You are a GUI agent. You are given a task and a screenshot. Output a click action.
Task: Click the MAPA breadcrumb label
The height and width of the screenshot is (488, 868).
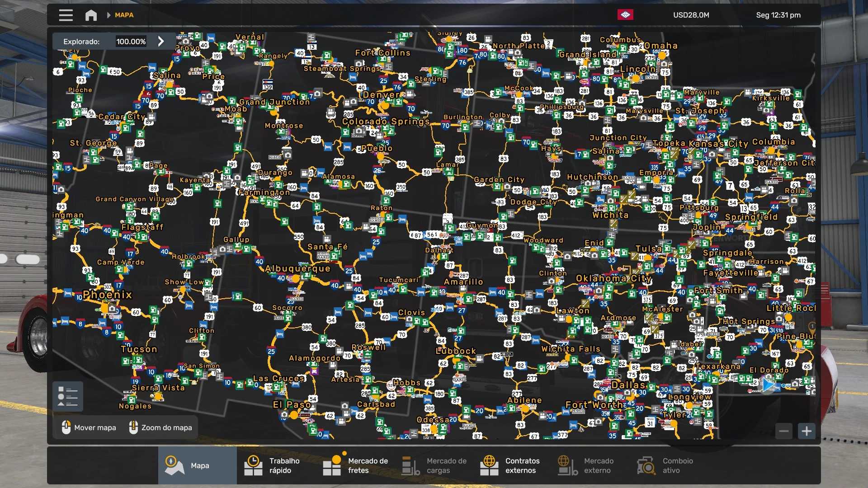point(124,15)
